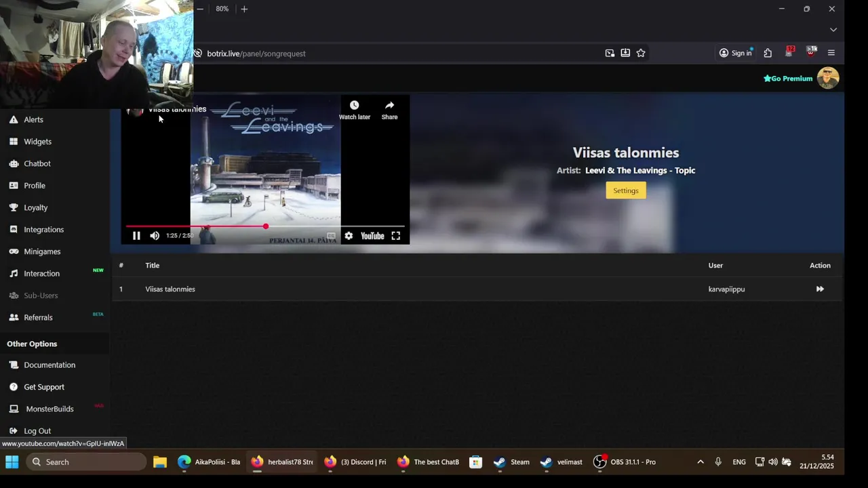Screen dimensions: 868x488
Task: Toggle captions in the video player
Action: [x=331, y=236]
